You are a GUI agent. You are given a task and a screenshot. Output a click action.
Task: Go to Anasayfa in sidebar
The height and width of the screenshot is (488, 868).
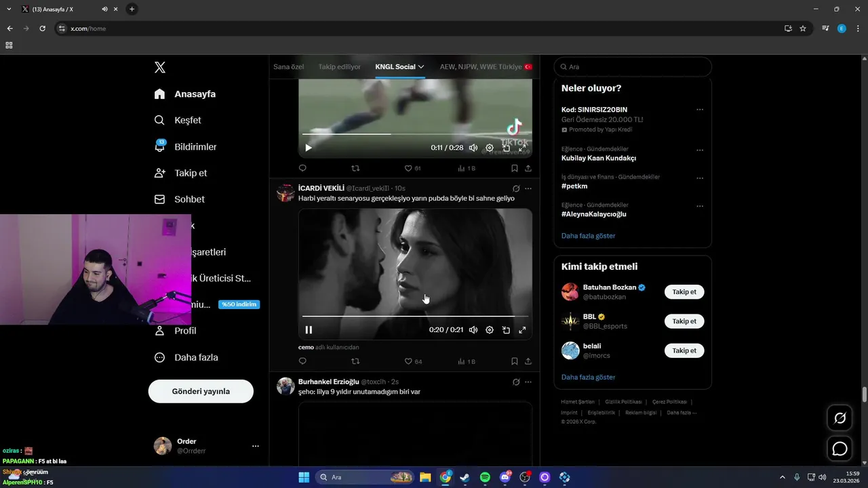click(185, 94)
